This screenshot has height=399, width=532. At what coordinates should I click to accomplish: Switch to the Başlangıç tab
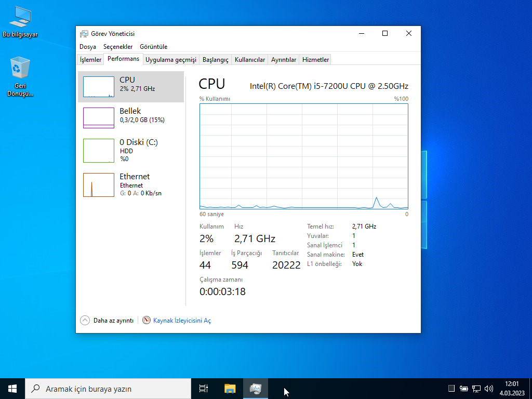pyautogui.click(x=216, y=60)
